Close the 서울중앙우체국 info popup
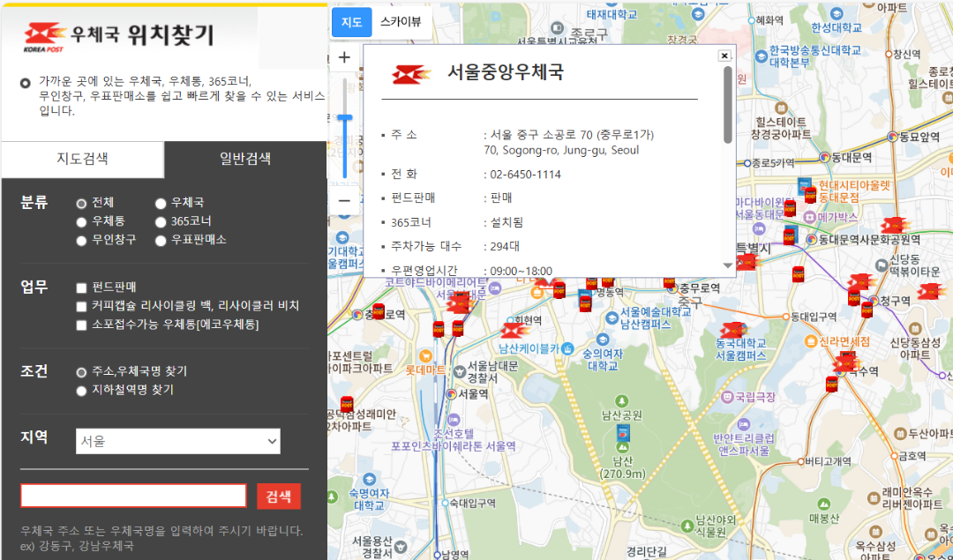This screenshot has width=953, height=560. coord(724,55)
